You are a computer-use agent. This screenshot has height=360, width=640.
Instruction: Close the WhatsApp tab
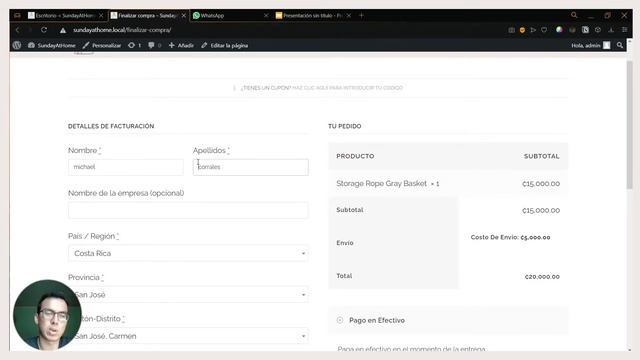click(266, 16)
